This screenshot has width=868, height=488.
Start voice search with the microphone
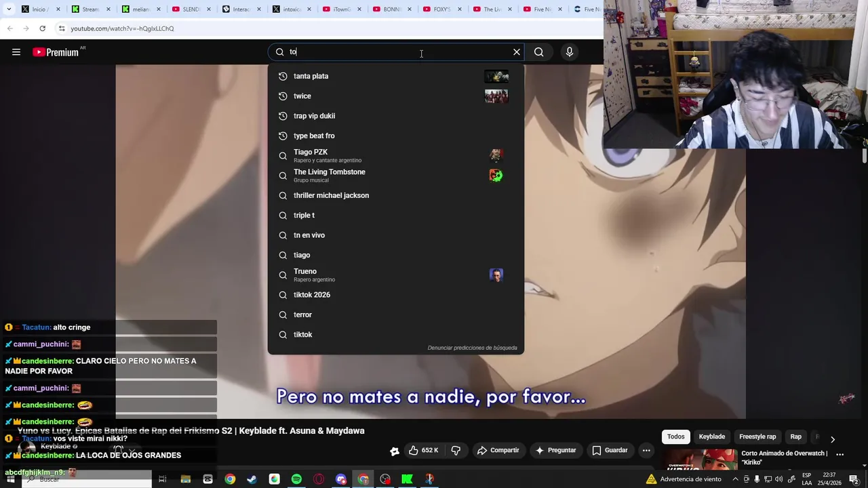click(570, 52)
